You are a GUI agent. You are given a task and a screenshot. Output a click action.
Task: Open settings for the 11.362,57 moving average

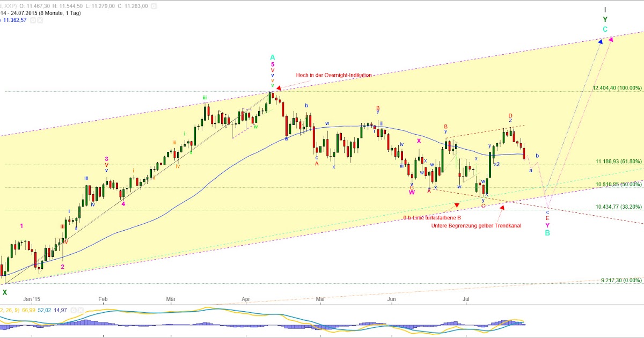tap(33, 20)
